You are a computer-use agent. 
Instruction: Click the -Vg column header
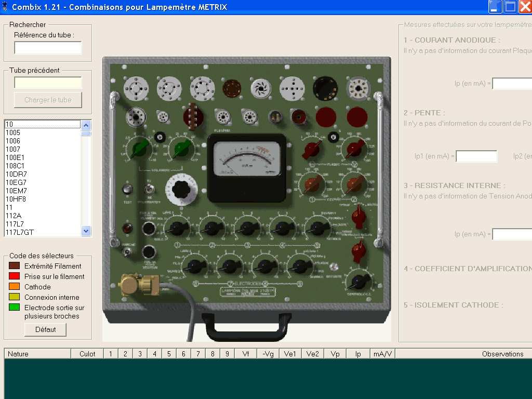pyautogui.click(x=268, y=354)
